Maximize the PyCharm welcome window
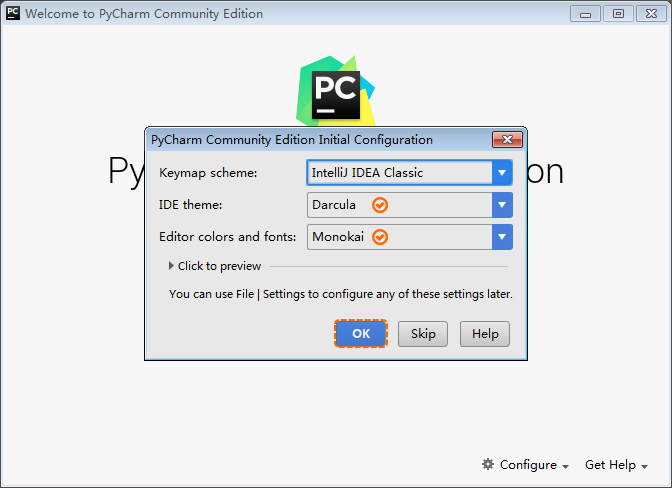The height and width of the screenshot is (488, 672). 618,14
